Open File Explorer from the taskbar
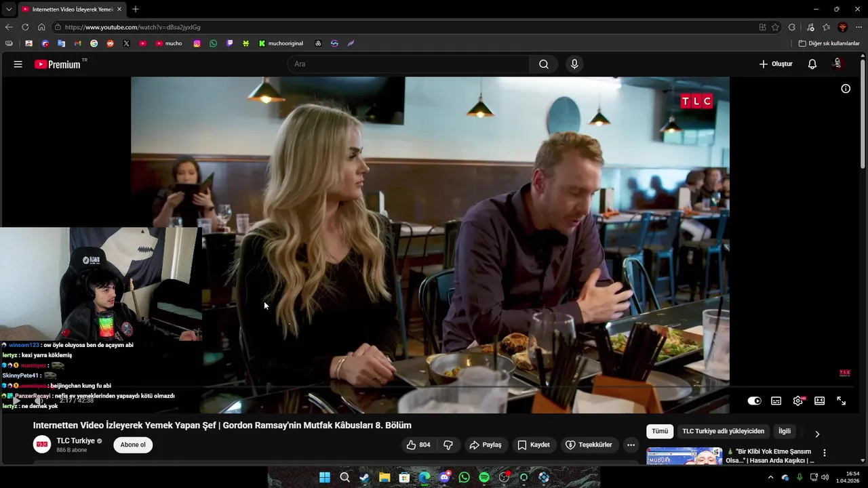This screenshot has width=868, height=488. tap(384, 477)
